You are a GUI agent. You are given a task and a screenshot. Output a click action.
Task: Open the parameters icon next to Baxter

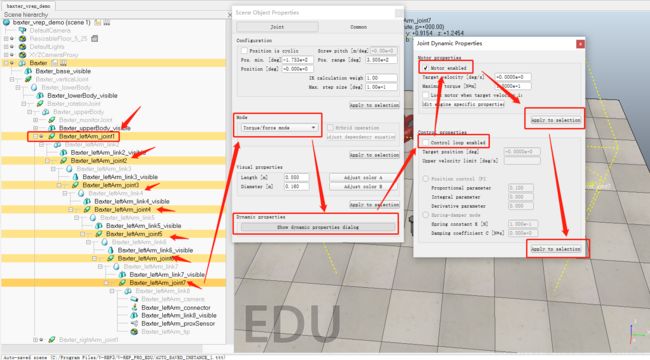tap(63, 63)
